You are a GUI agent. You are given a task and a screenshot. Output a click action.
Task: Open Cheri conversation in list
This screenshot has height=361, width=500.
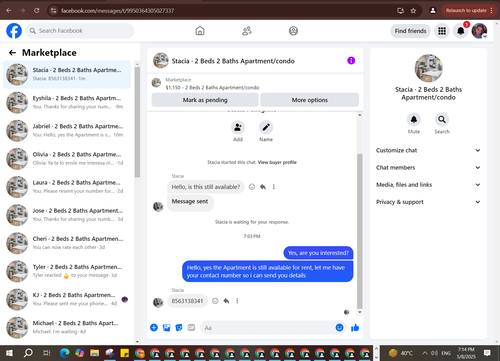67,243
